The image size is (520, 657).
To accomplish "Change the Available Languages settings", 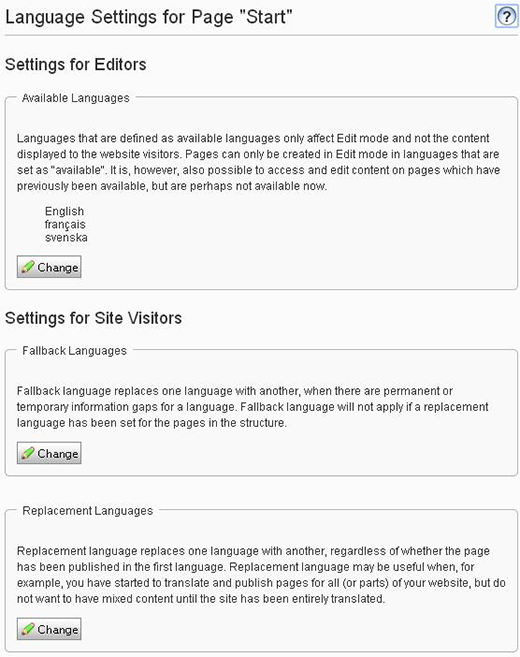I will tap(49, 267).
